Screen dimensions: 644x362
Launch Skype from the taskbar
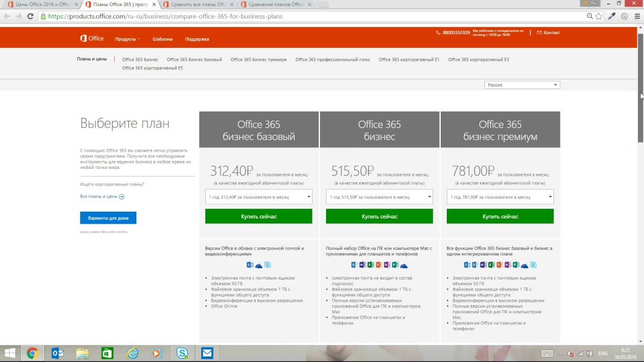pos(182,353)
